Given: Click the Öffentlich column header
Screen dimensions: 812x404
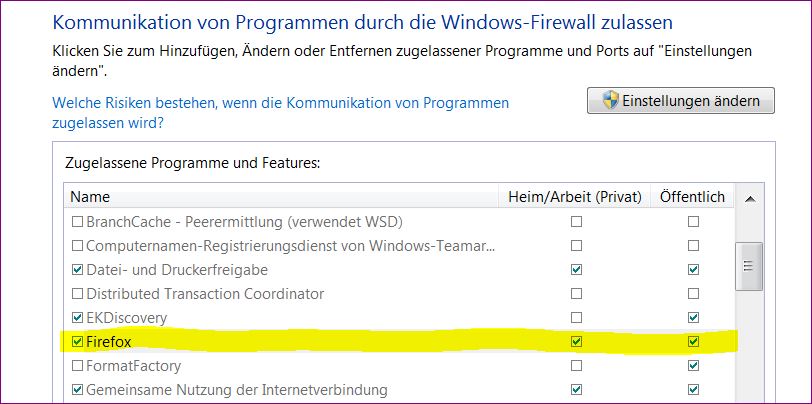Looking at the screenshot, I should pos(692,197).
